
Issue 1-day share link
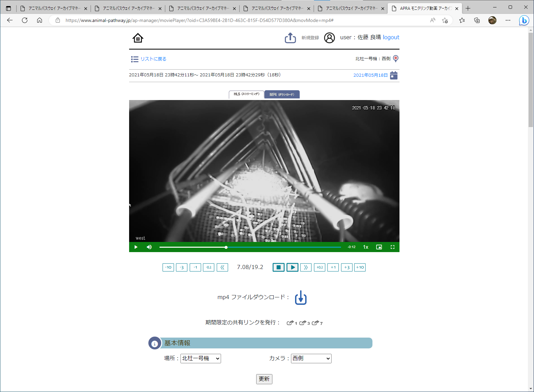tap(292, 323)
